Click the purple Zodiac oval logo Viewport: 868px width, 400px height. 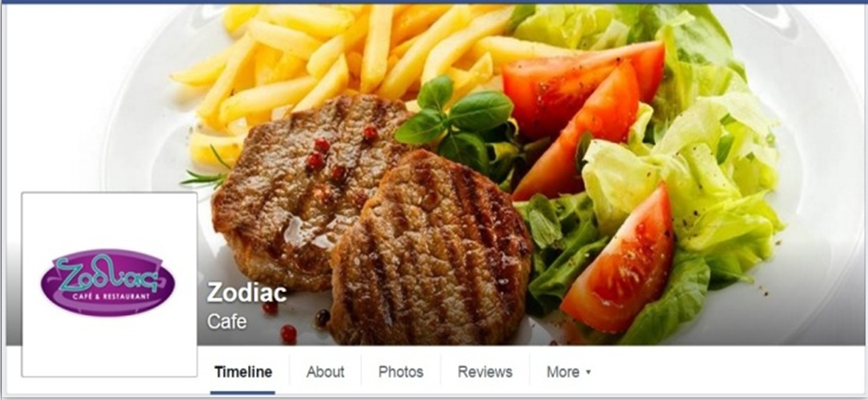point(107,282)
